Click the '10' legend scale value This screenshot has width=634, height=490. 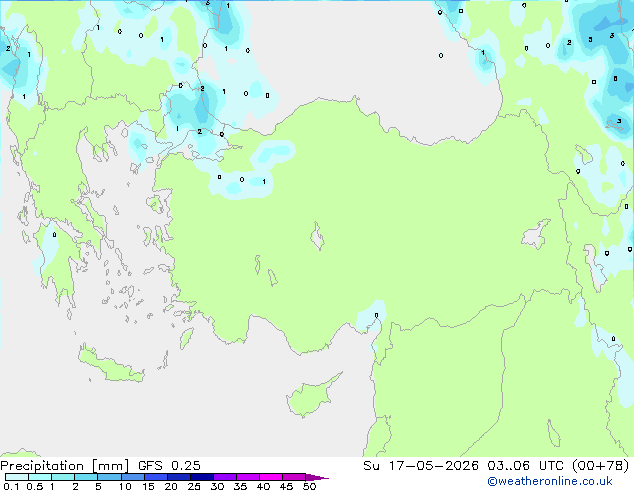tap(125, 486)
